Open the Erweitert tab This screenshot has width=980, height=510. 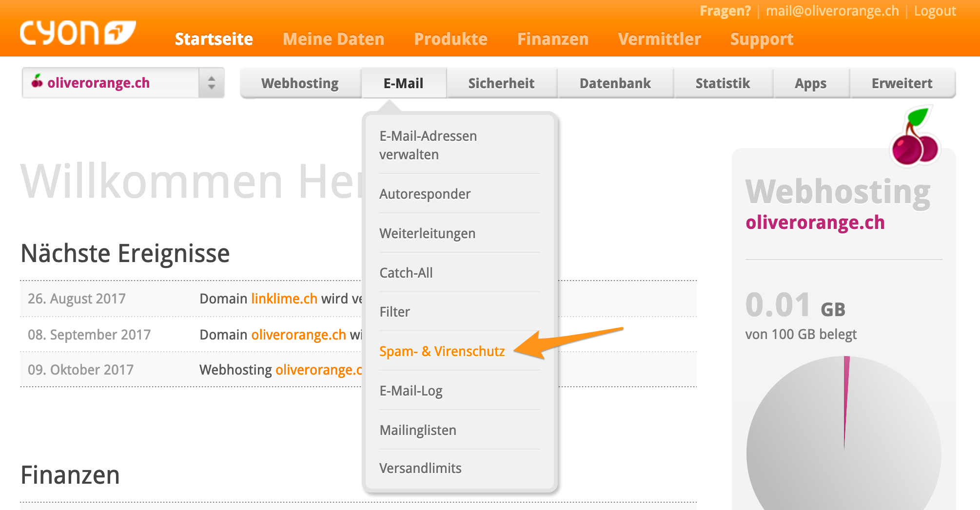point(902,83)
